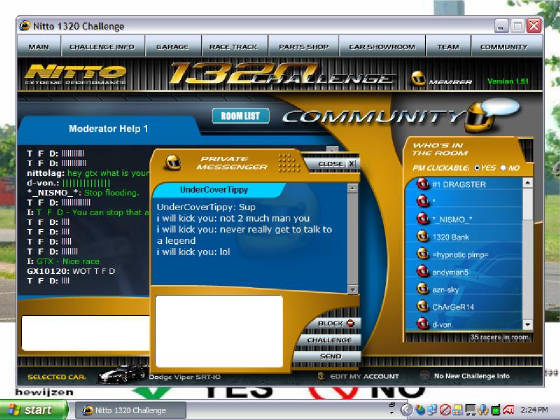Click the Private Messenger helmet icon
Screen dimensions: 560x420
173,163
